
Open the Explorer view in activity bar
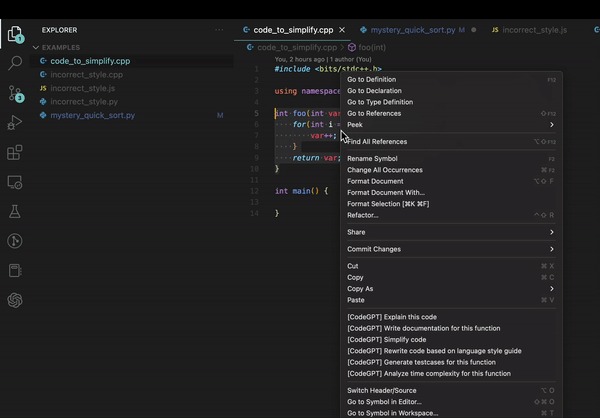pos(15,34)
